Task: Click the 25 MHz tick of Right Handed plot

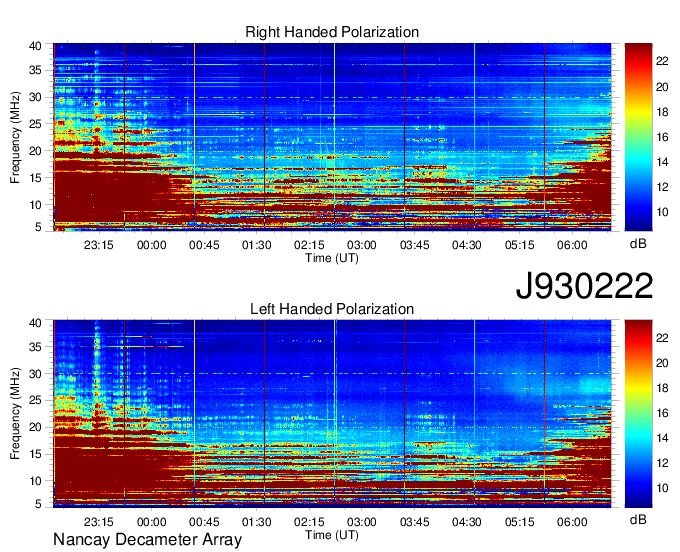Action: [35, 124]
